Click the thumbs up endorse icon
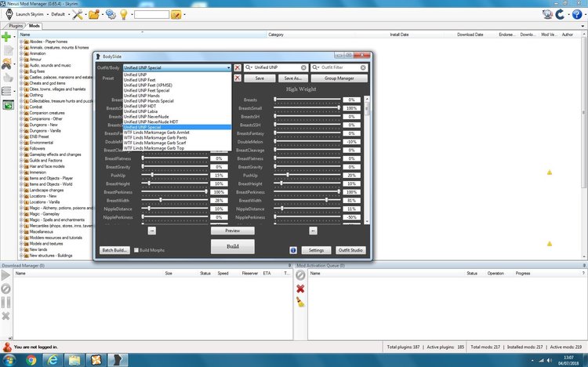The image size is (588, 367). pos(8,78)
